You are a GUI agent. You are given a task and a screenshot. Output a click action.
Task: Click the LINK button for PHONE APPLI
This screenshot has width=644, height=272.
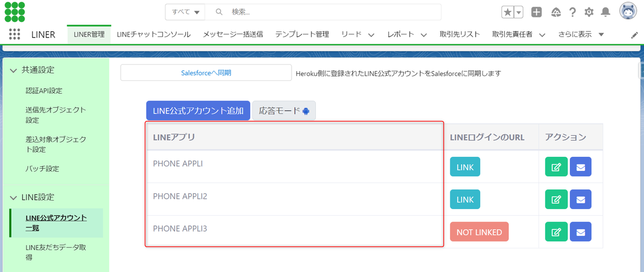(x=465, y=167)
